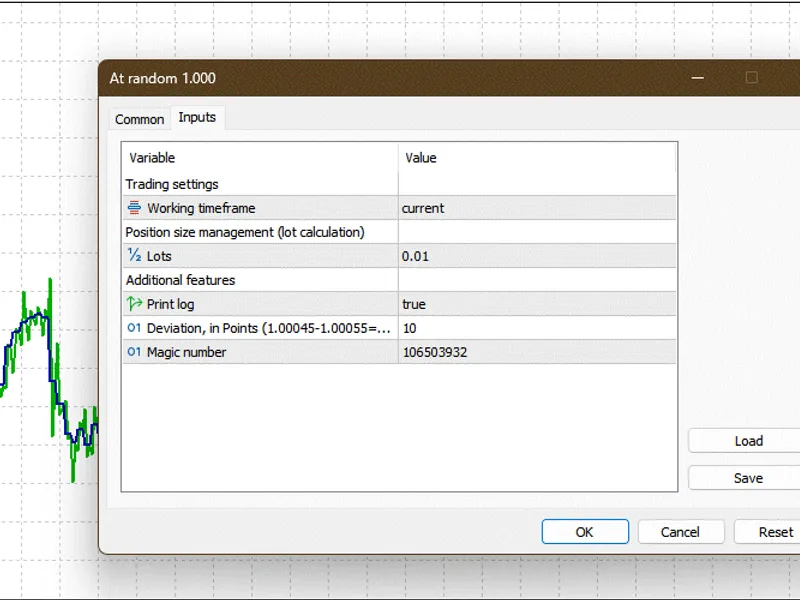This screenshot has width=800, height=600.
Task: Click the Cancel button
Action: (x=681, y=532)
